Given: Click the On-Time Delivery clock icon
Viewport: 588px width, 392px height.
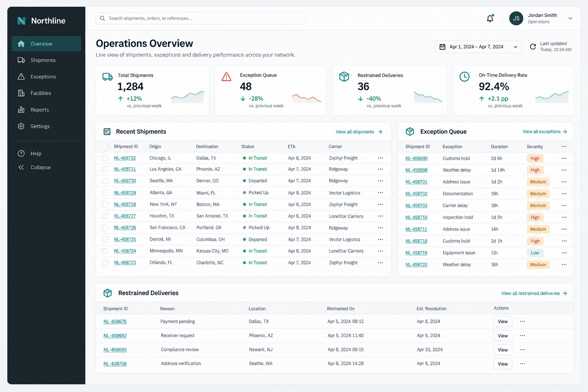Looking at the screenshot, I should 464,77.
